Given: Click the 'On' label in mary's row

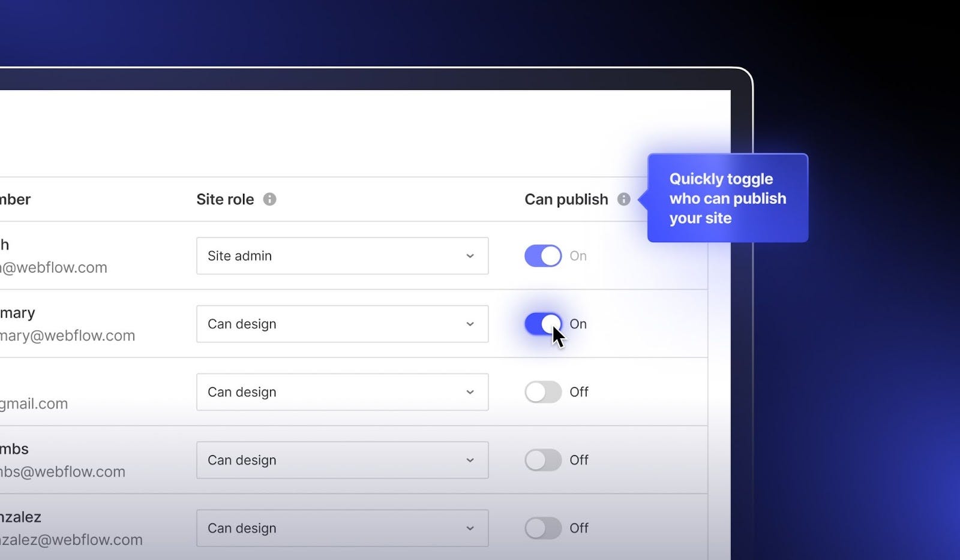Looking at the screenshot, I should 578,324.
